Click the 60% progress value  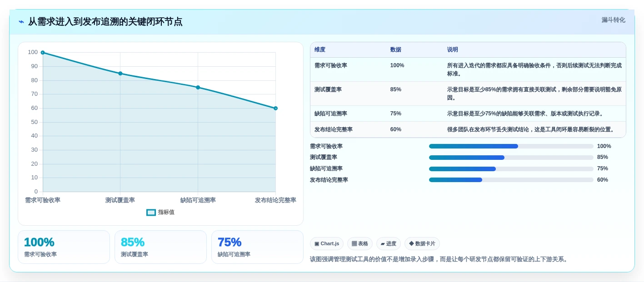603,180
